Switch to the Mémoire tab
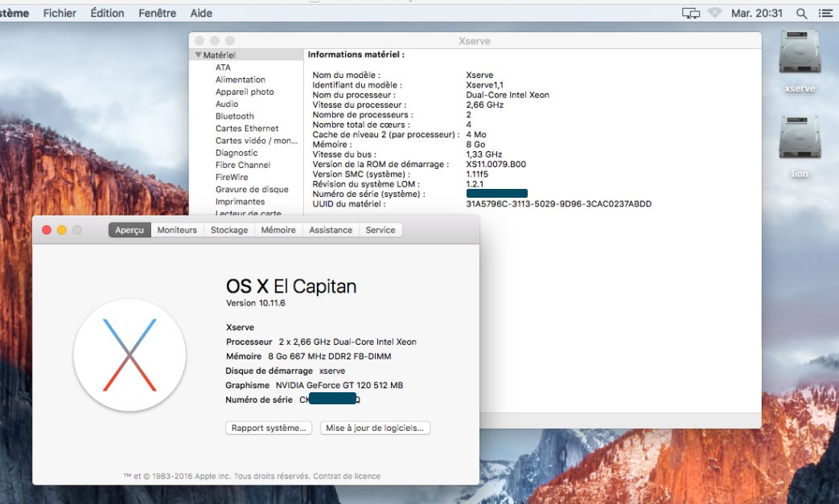The image size is (839, 504). tap(278, 230)
